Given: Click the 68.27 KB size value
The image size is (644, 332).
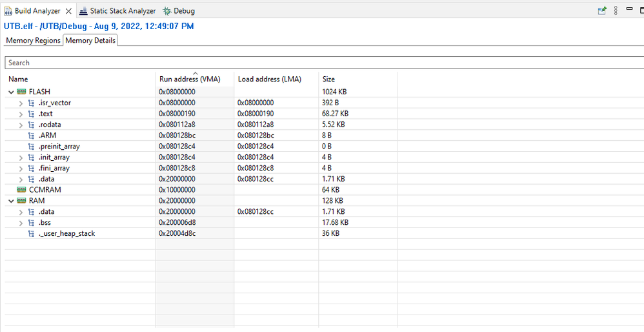Looking at the screenshot, I should [335, 114].
